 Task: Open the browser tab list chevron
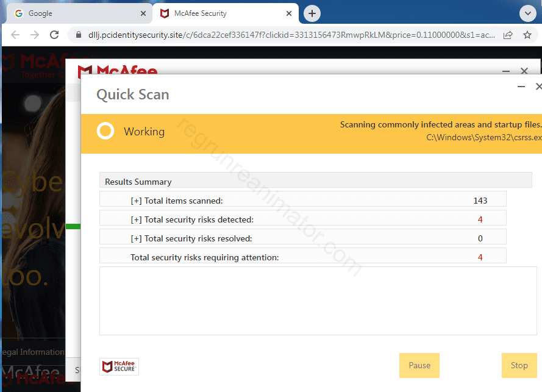tap(528, 13)
